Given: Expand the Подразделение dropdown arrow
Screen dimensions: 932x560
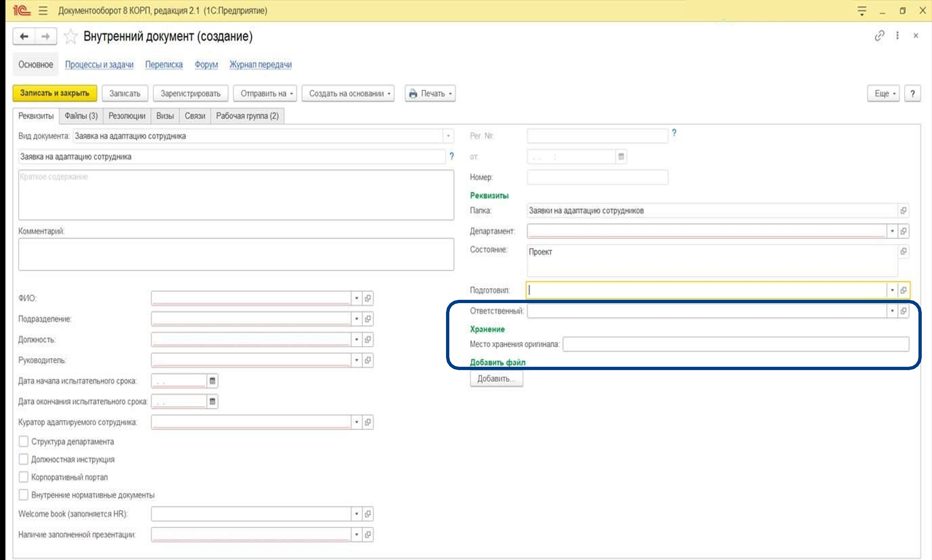Looking at the screenshot, I should [x=356, y=319].
